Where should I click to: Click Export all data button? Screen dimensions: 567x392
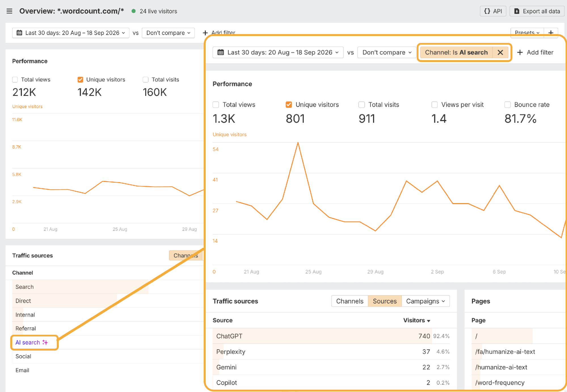click(x=537, y=11)
